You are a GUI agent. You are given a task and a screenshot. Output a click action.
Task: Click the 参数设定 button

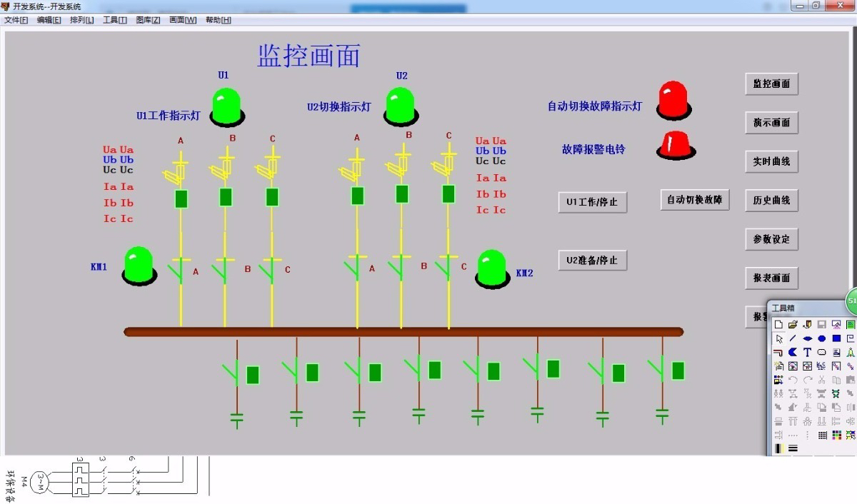771,239
